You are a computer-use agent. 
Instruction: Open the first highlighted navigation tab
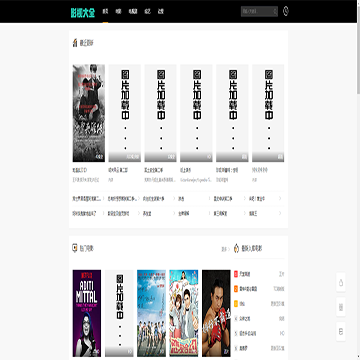[x=105, y=12]
